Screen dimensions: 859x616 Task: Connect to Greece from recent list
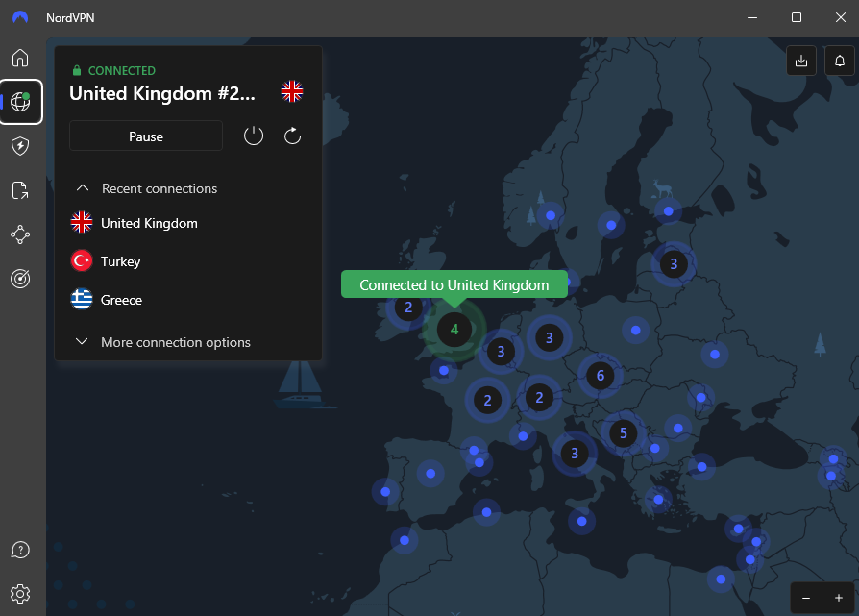click(x=188, y=300)
